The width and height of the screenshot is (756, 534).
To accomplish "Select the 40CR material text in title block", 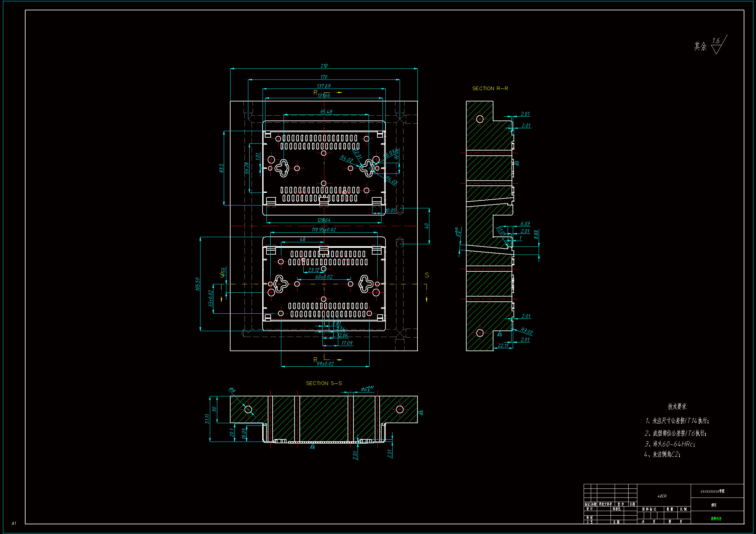I will (662, 496).
